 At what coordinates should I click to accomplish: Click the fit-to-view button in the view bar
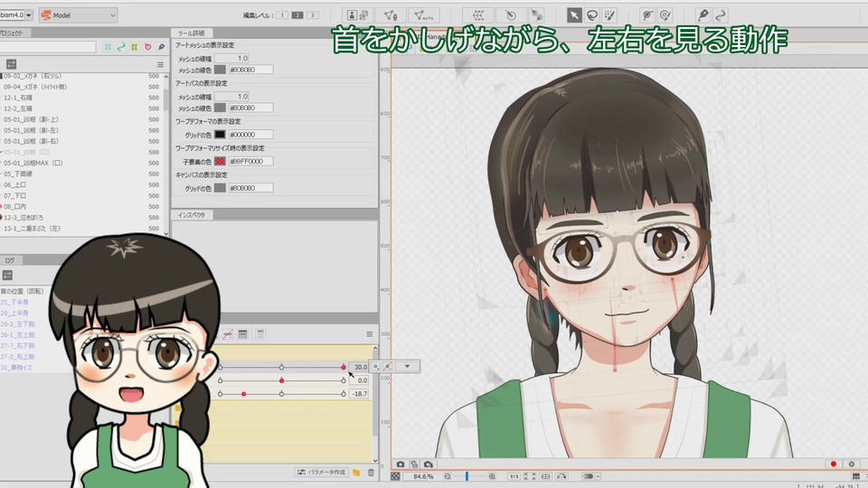529,476
